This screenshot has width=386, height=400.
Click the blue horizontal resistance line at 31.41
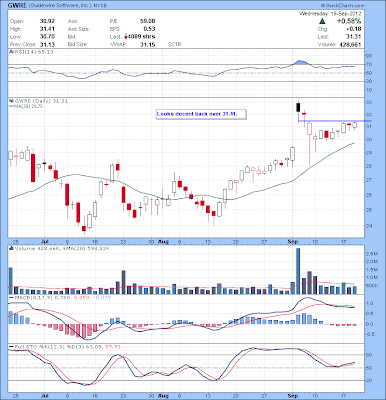[334, 121]
